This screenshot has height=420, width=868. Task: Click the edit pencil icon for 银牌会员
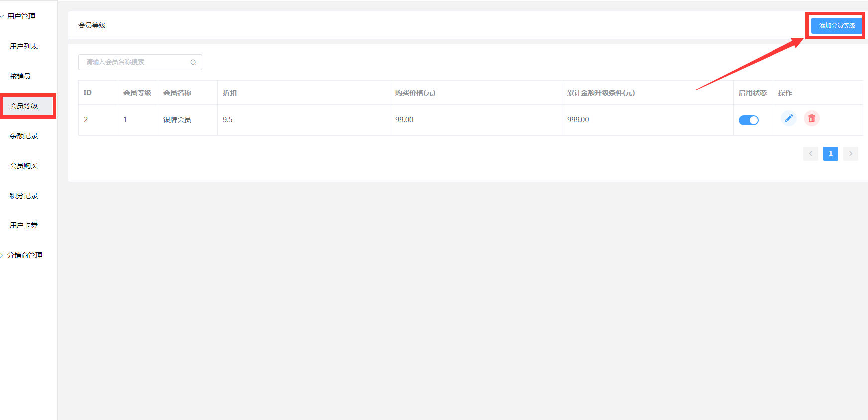(x=789, y=118)
